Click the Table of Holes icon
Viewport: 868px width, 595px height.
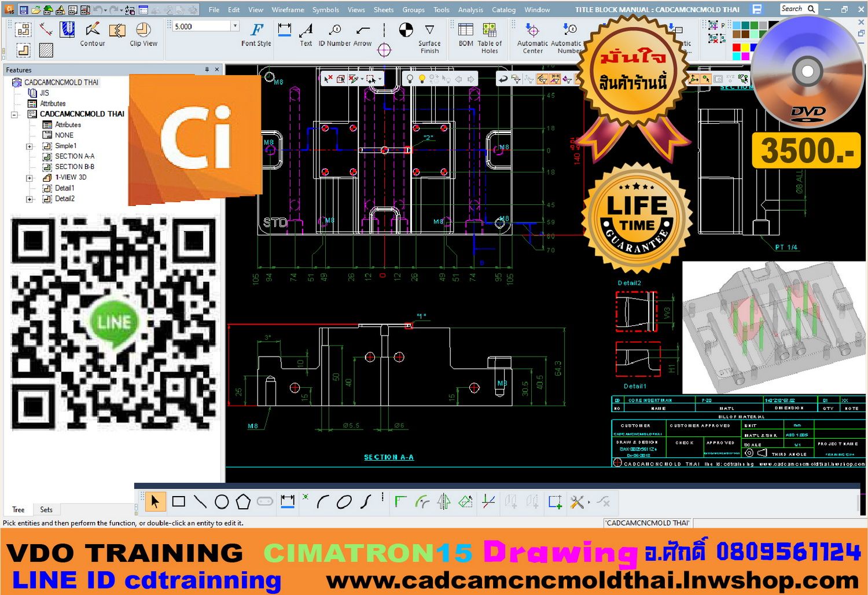[490, 30]
